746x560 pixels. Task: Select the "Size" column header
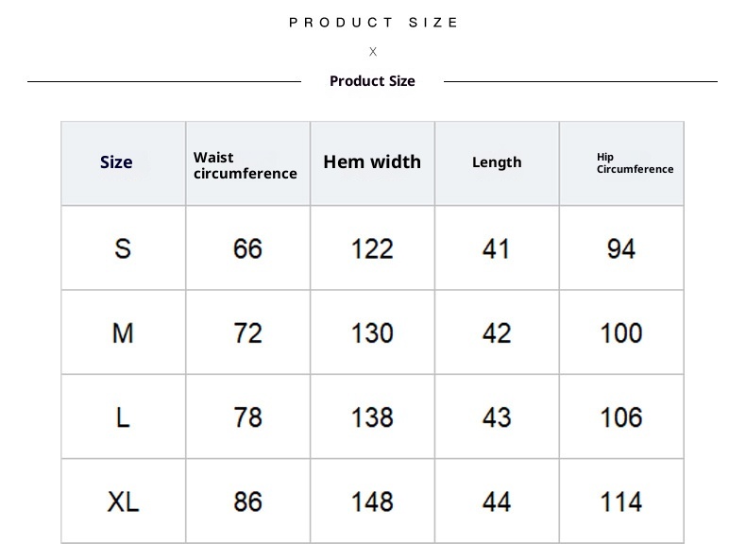116,162
